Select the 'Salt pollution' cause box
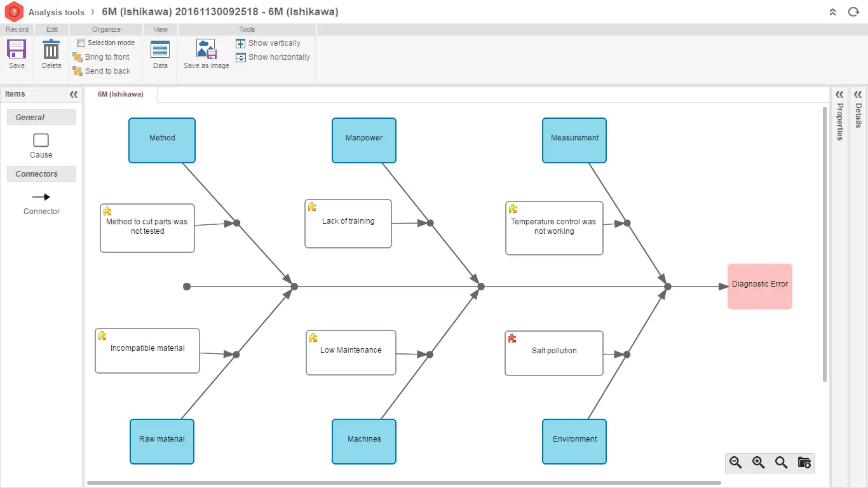 coord(554,353)
